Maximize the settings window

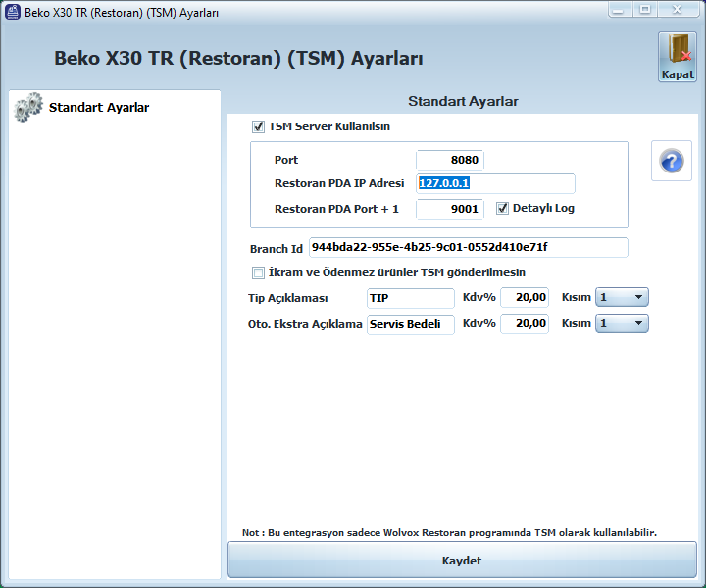645,10
